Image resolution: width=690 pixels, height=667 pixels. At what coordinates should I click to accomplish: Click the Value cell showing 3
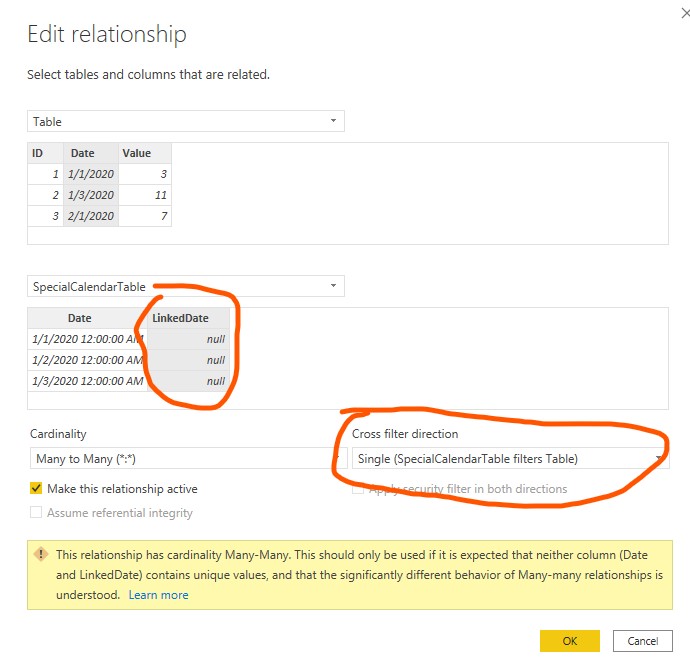pyautogui.click(x=145, y=174)
